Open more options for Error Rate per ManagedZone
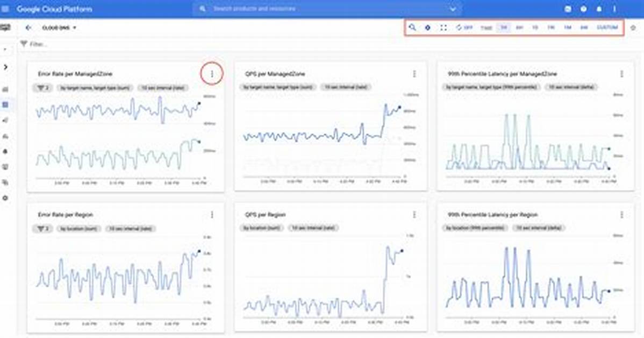Screen dimensions: 644x338 pyautogui.click(x=212, y=74)
